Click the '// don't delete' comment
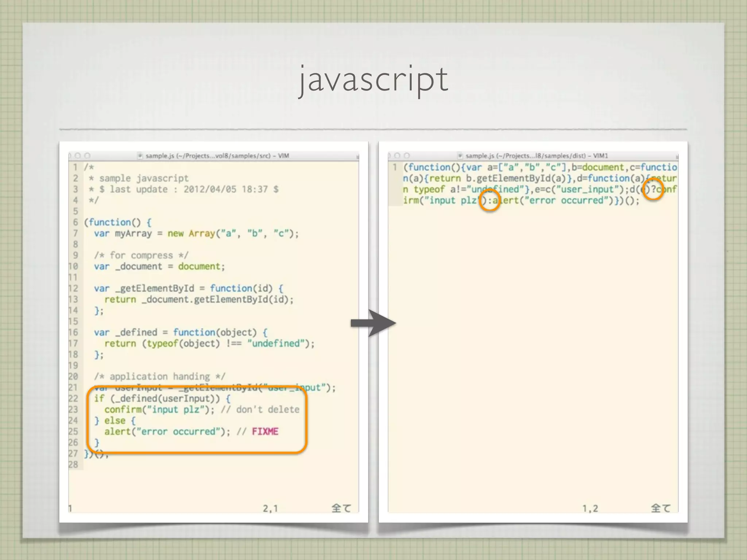747x560 pixels. (x=260, y=409)
